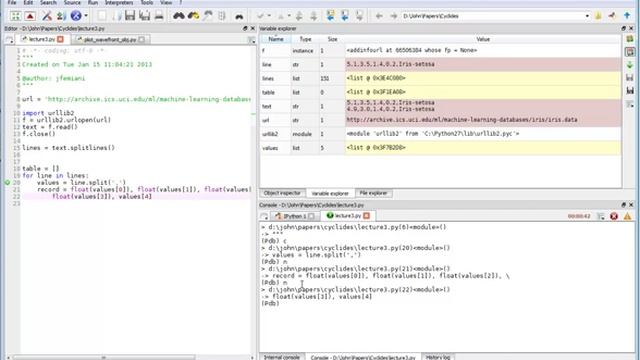The image size is (640, 360).
Task: Select the History log tab
Action: tap(438, 357)
